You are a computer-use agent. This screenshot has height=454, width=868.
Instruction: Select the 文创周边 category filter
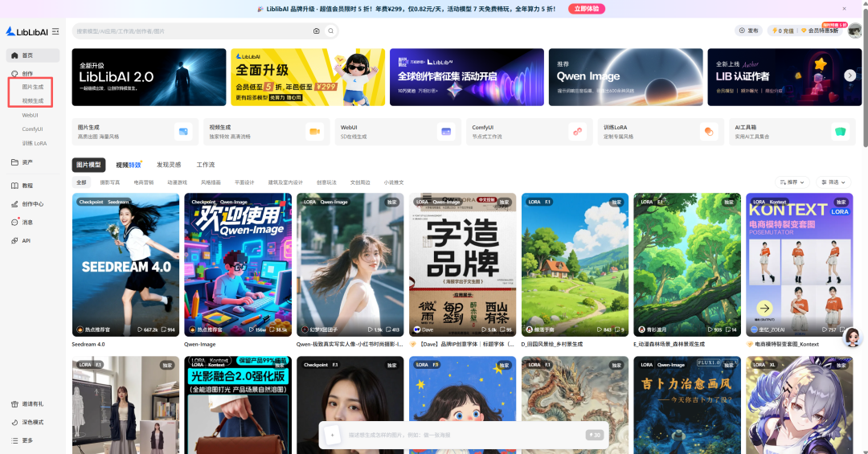(360, 182)
